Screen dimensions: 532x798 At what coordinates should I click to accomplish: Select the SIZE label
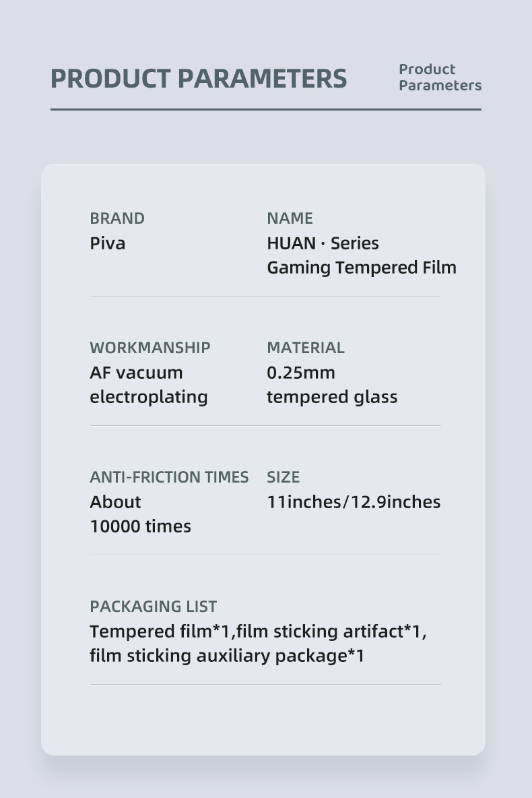[x=284, y=477]
